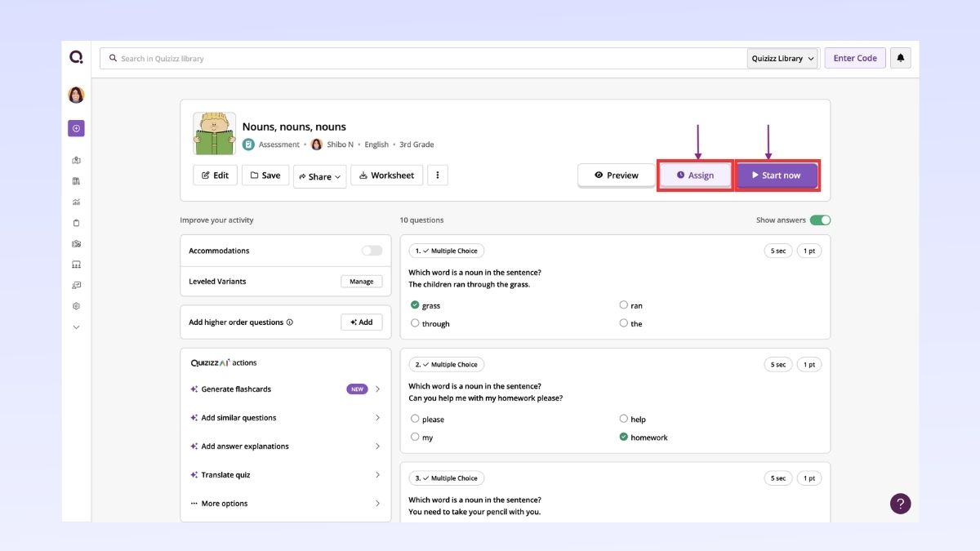980x551 pixels.
Task: Open the Library books icon in sidebar
Action: coord(76,181)
